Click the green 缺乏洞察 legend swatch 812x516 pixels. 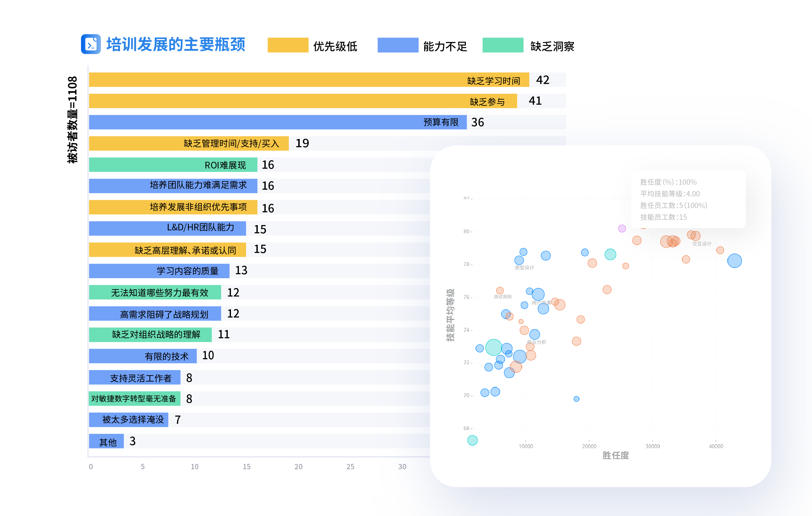tap(502, 45)
